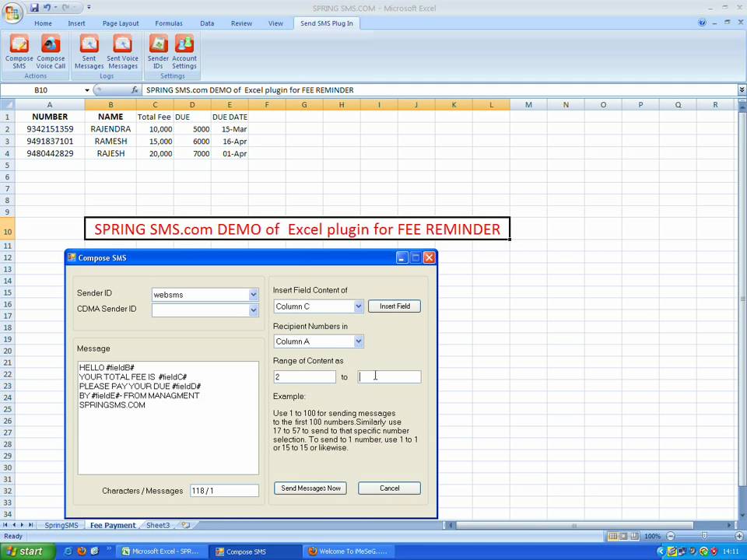The height and width of the screenshot is (560, 747).
Task: Open the Formulas ribbon tab
Action: tap(169, 23)
